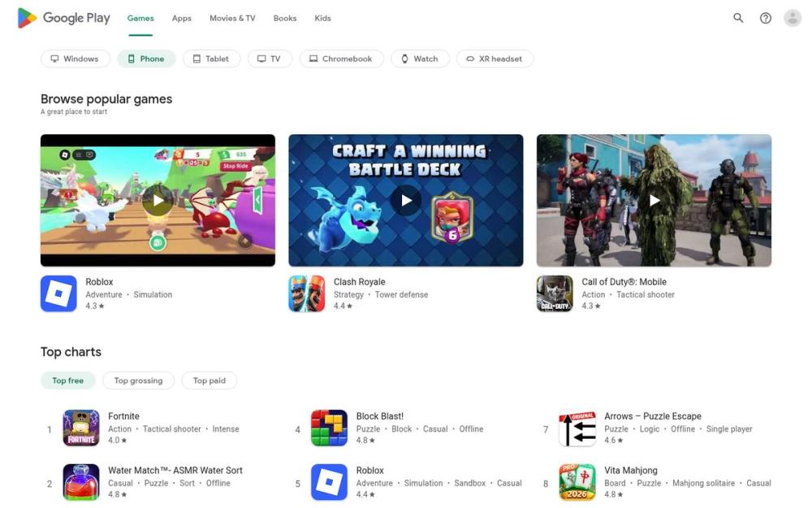Open the Help center icon
The width and height of the screenshot is (812, 508).
pos(766,18)
